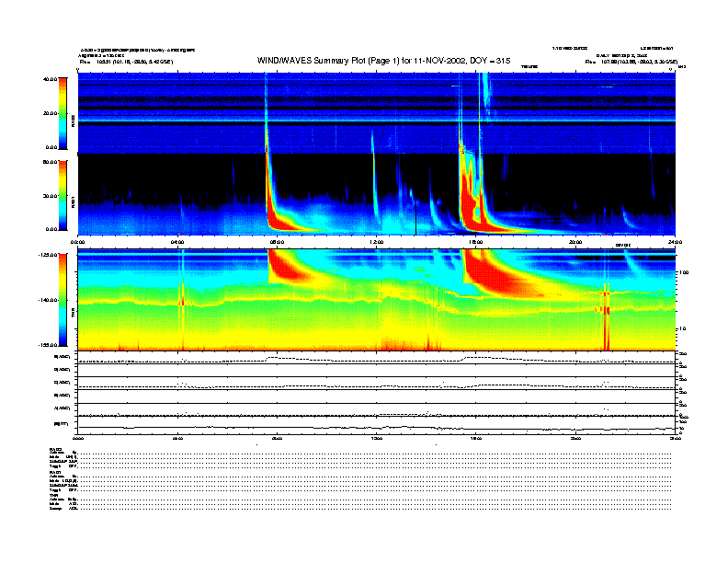Image resolution: width=728 pixels, height=563 pixels.
Task: Click the first line-plot strip below TNR
Action: coord(377,358)
